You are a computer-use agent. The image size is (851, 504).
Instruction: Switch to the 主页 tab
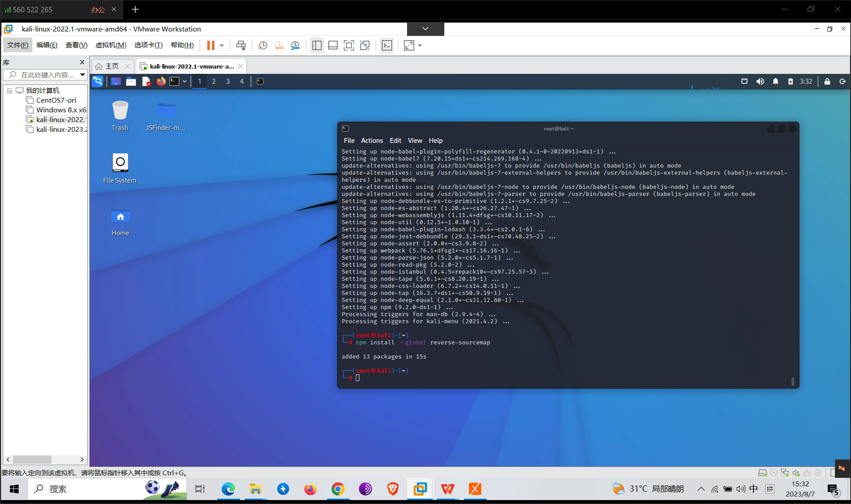coord(112,66)
